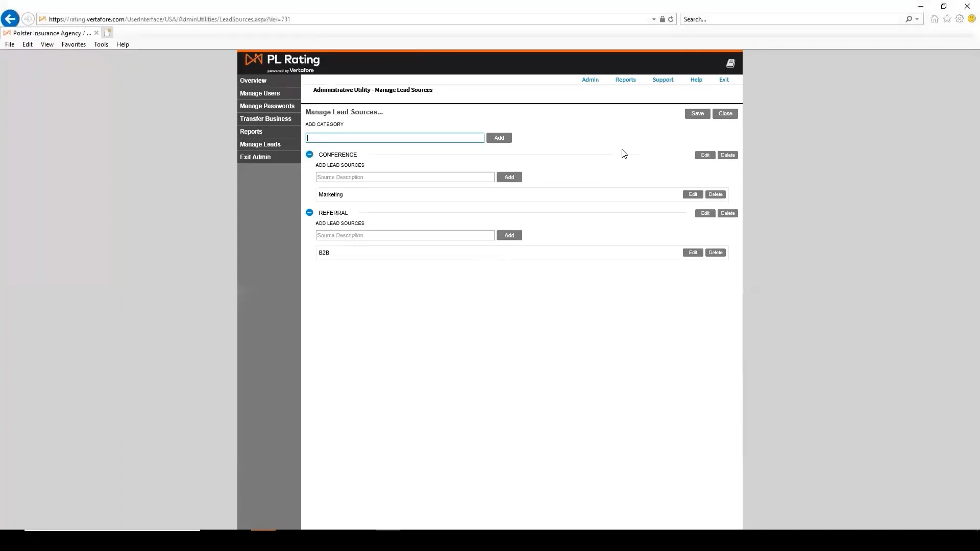The height and width of the screenshot is (551, 980).
Task: Collapse the CONFERENCE category
Action: pyautogui.click(x=309, y=154)
